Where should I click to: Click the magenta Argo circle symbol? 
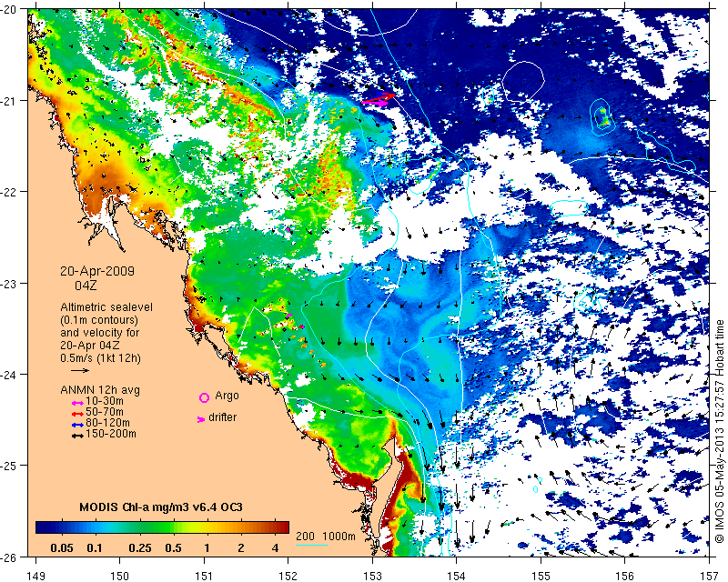[x=204, y=397]
